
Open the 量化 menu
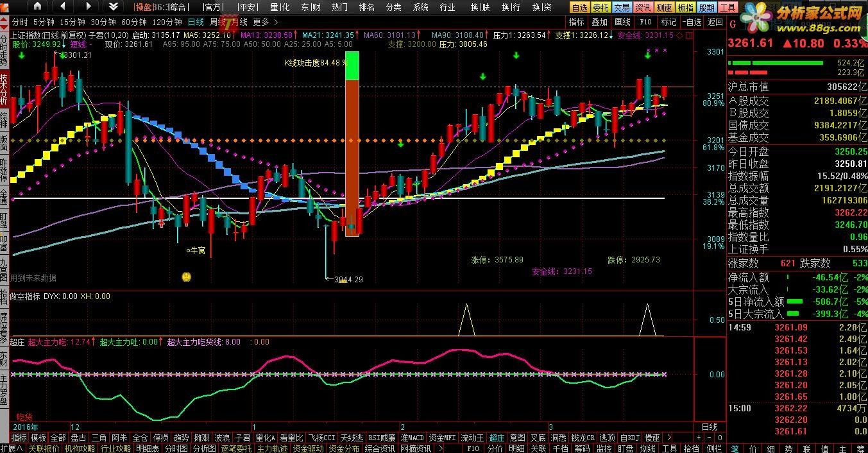point(279,7)
